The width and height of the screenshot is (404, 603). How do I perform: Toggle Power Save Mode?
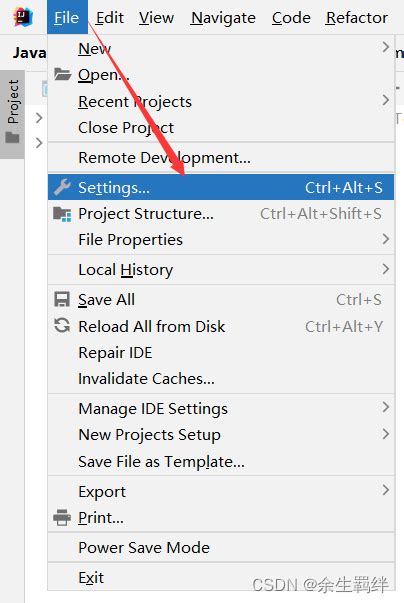221,547
